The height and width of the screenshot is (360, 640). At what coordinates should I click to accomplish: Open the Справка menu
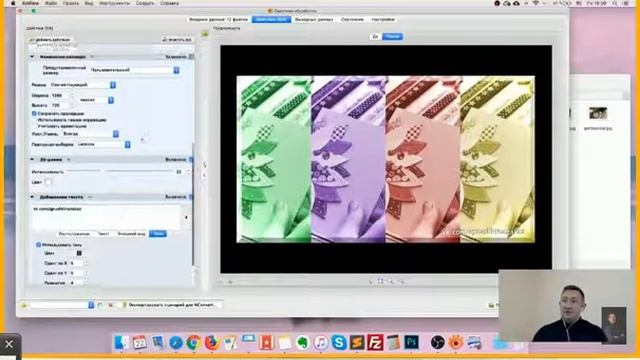[x=169, y=3]
